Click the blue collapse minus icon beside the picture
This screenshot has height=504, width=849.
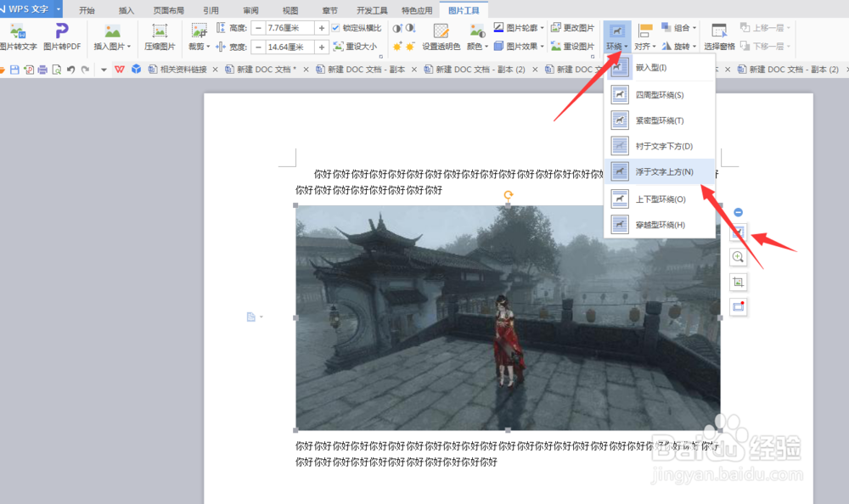tap(738, 212)
